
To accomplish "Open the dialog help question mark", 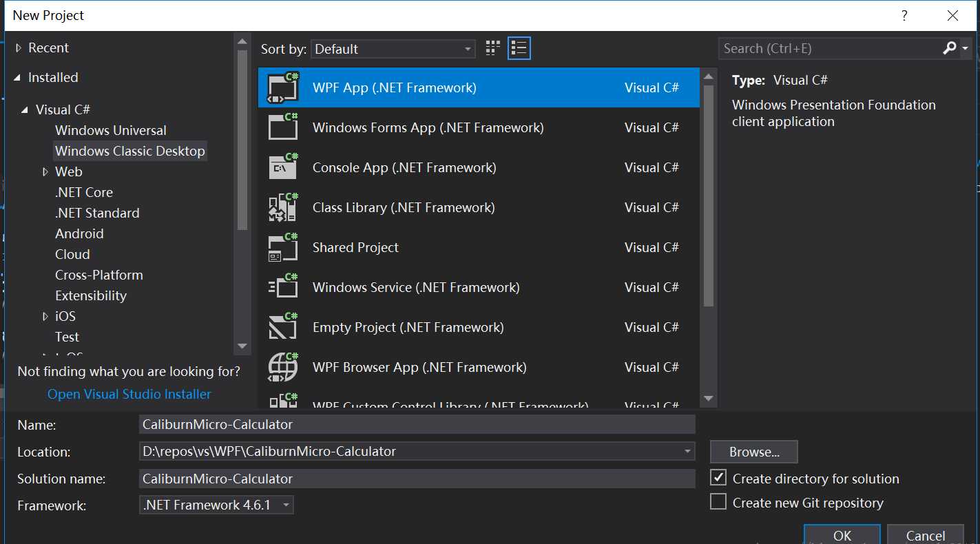I will tap(904, 15).
